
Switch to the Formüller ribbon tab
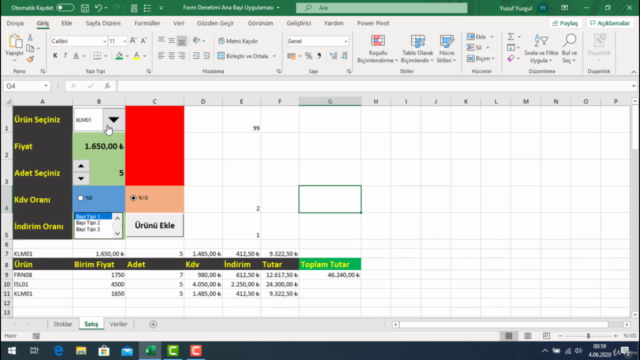coord(147,23)
